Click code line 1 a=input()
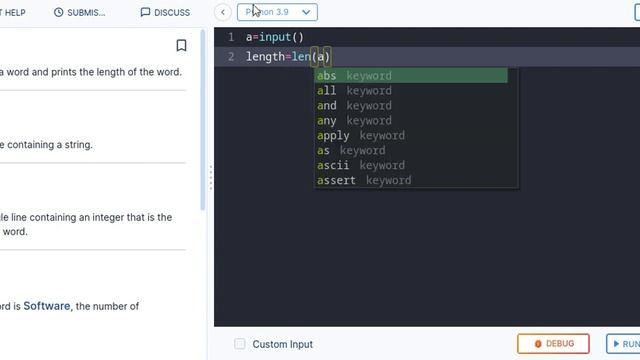This screenshot has width=640, height=360. pos(275,37)
